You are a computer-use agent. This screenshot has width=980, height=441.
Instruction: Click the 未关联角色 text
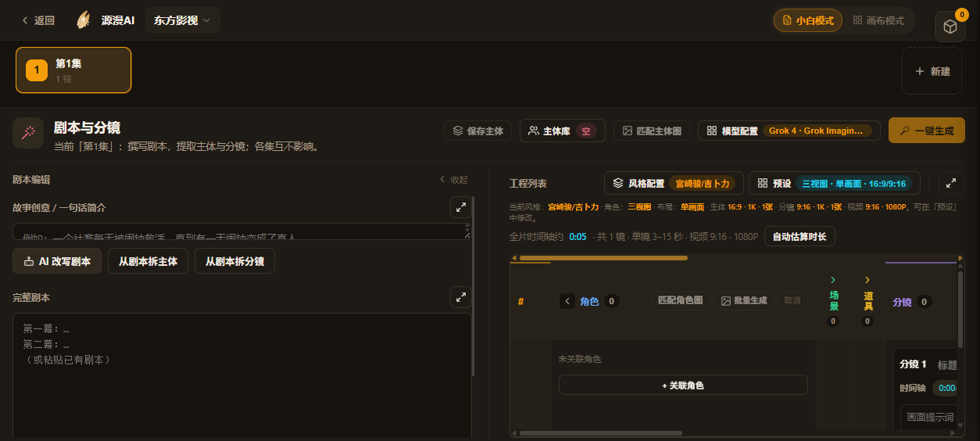(579, 360)
